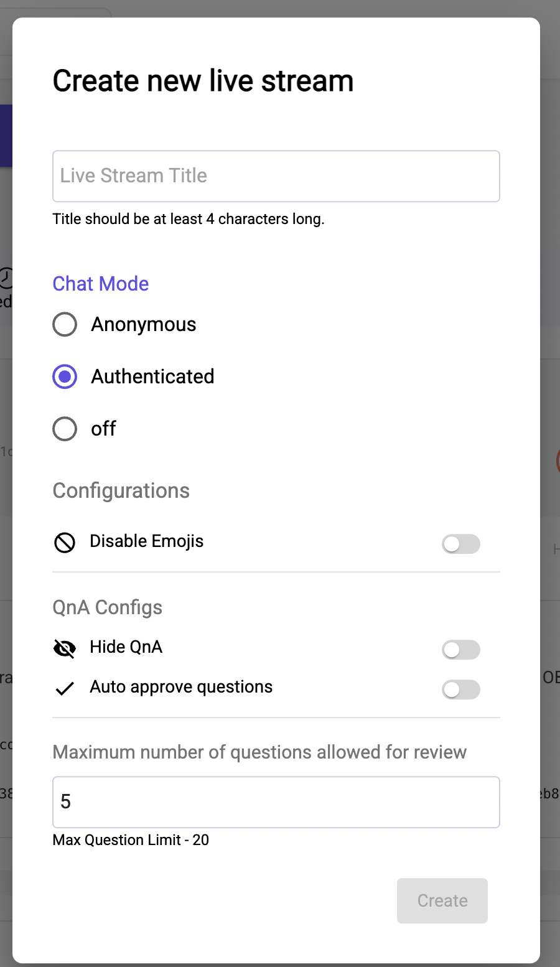Viewport: 560px width, 967px height.
Task: Click the checkmark icon beside Auto approve
Action: point(65,688)
